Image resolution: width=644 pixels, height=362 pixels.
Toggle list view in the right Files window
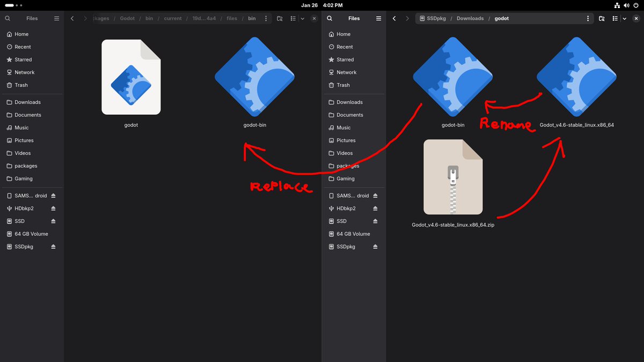point(614,18)
